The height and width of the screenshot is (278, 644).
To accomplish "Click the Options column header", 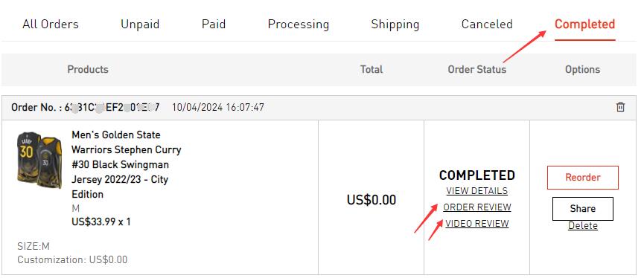I will click(582, 70).
